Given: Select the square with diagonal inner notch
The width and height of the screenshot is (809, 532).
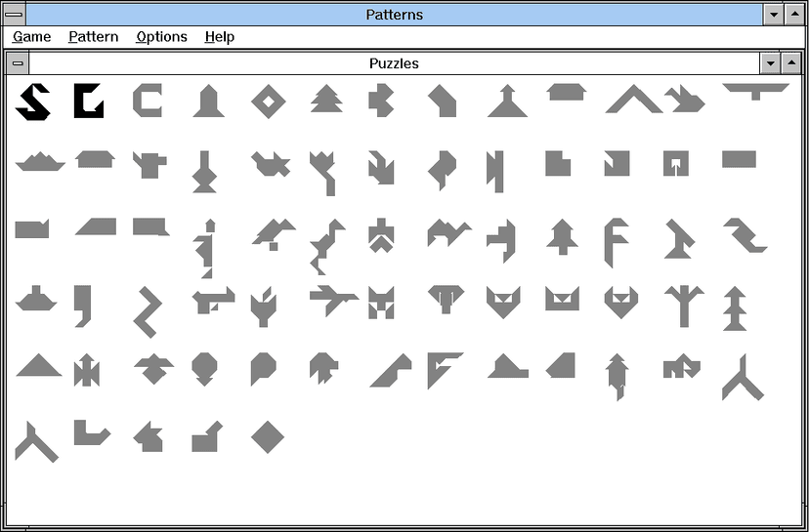Looking at the screenshot, I should [617, 163].
